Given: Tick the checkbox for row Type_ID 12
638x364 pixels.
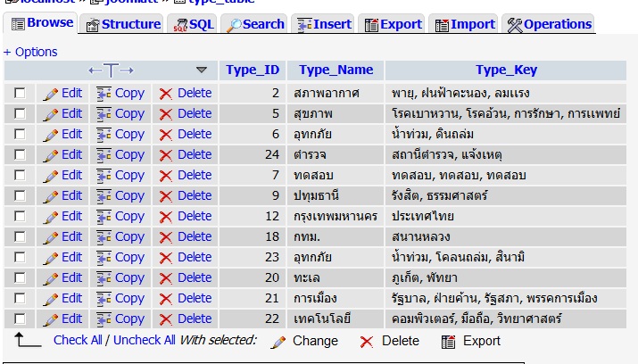Looking at the screenshot, I should [x=20, y=217].
